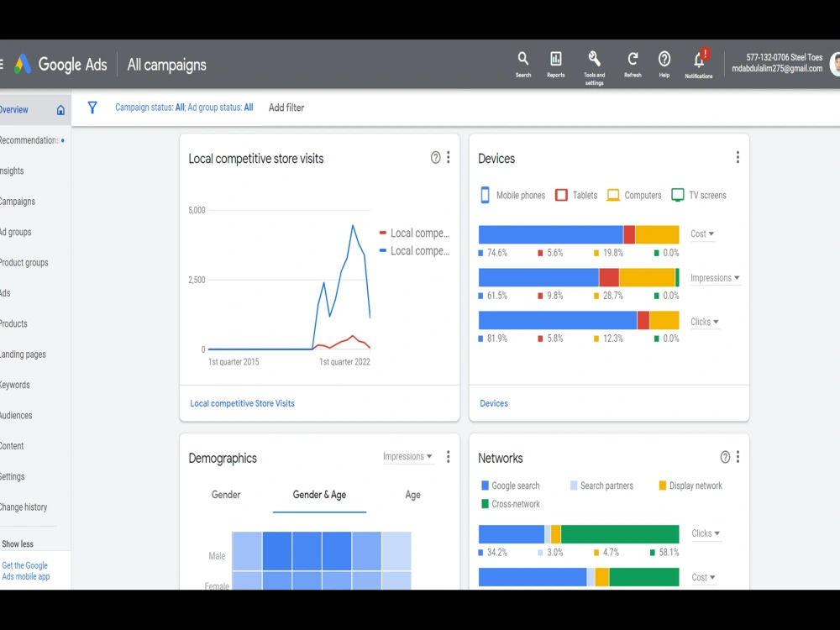Click the filter funnel icon

point(92,108)
